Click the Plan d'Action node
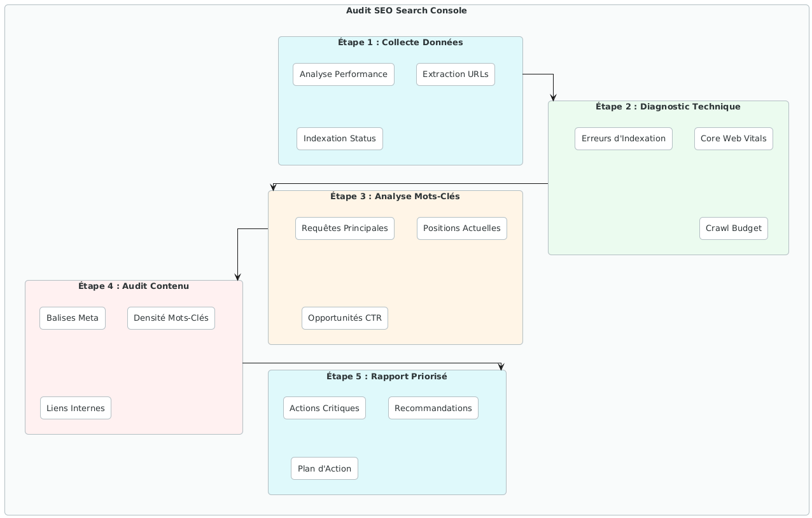812x518 pixels. 325,468
